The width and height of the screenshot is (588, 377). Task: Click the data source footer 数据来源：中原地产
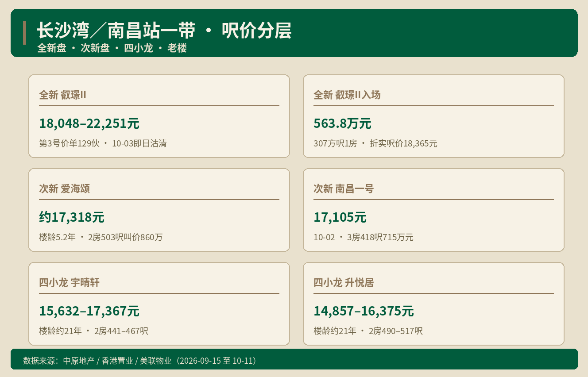tap(140, 361)
